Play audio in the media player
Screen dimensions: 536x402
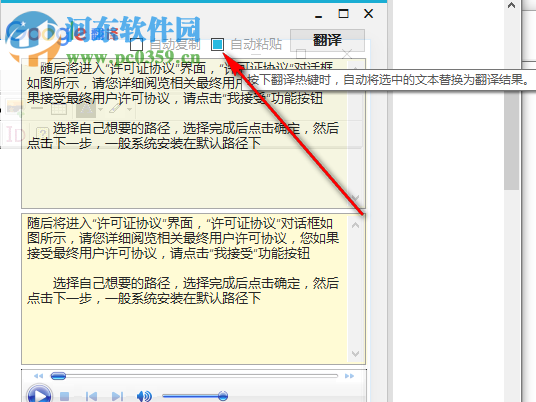(x=39, y=394)
